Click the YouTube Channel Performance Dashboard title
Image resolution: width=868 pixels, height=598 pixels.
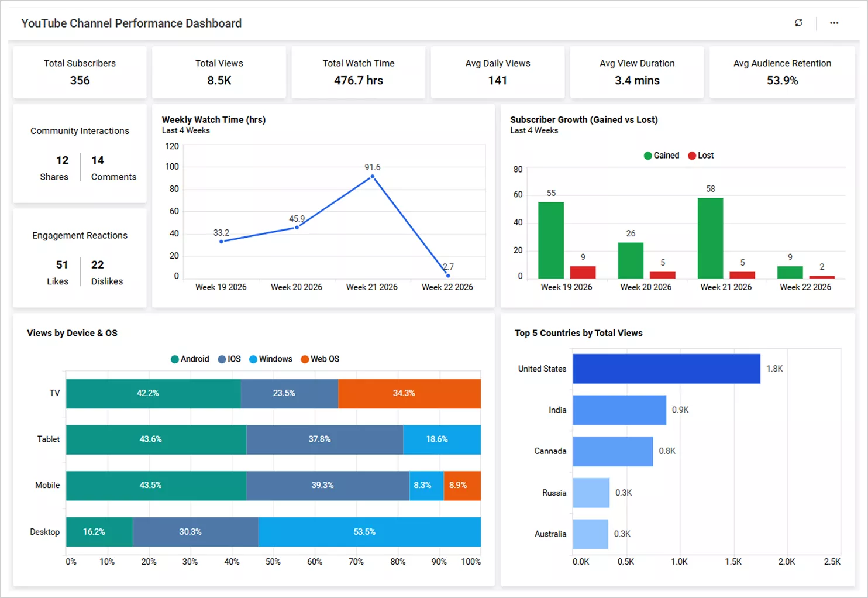point(132,23)
